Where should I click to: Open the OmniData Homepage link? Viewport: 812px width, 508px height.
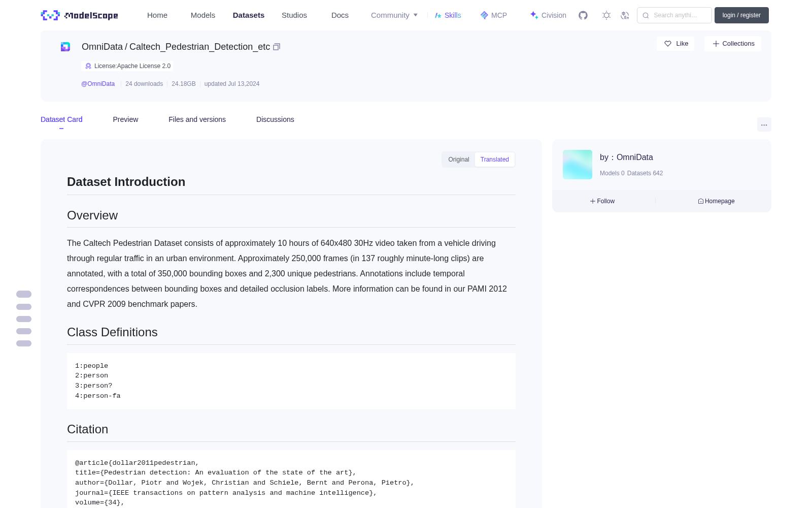(716, 201)
